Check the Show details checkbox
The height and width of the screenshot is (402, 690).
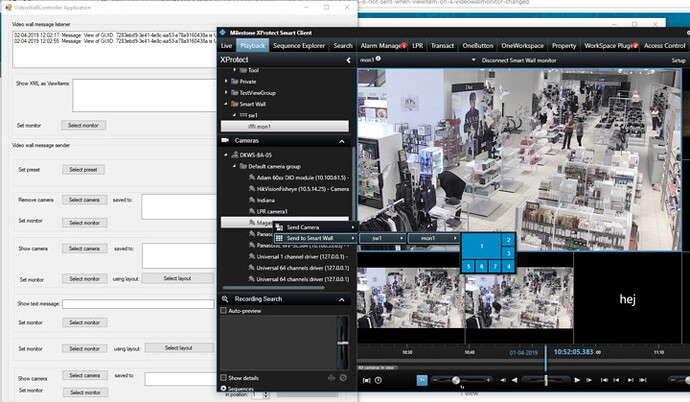(x=223, y=377)
